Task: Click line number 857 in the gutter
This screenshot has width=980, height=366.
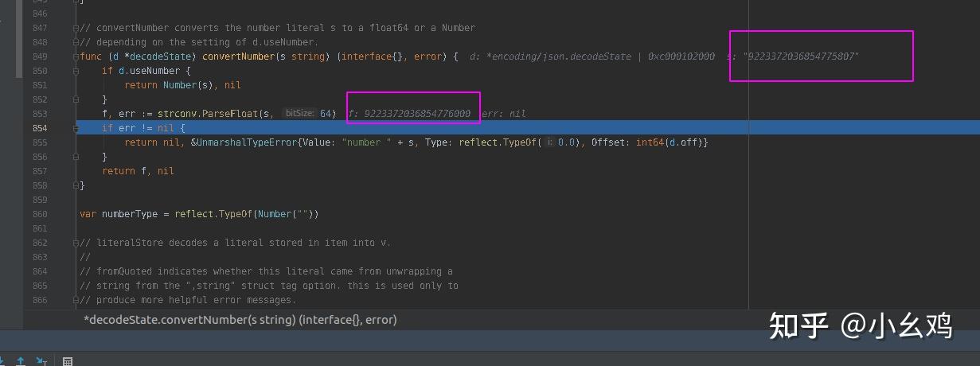Action: pyautogui.click(x=39, y=171)
